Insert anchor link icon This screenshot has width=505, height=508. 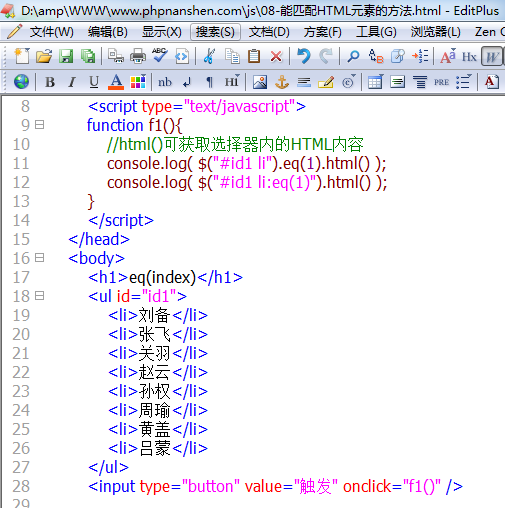coord(282,82)
